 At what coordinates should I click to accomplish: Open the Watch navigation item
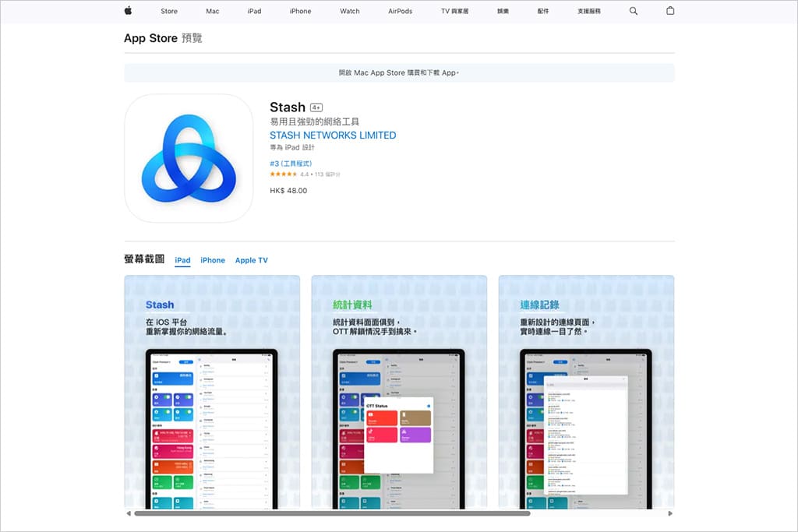point(350,12)
